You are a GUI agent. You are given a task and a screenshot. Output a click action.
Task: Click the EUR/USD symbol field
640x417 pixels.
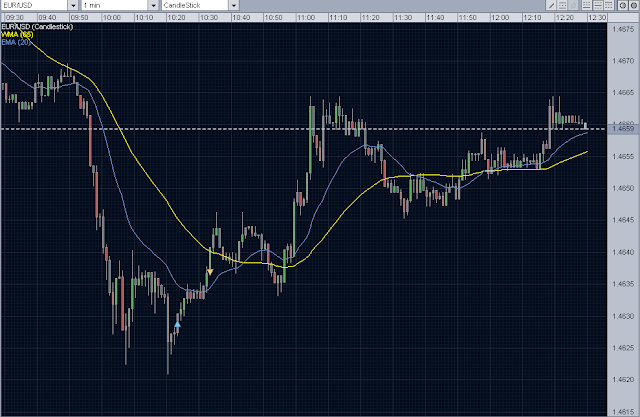coord(34,5)
